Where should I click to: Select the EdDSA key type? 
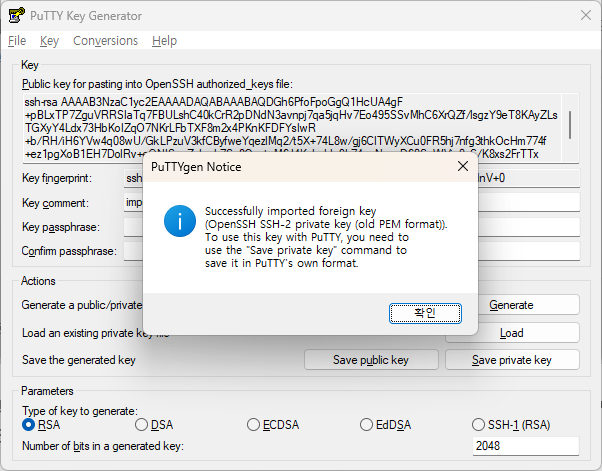point(385,425)
